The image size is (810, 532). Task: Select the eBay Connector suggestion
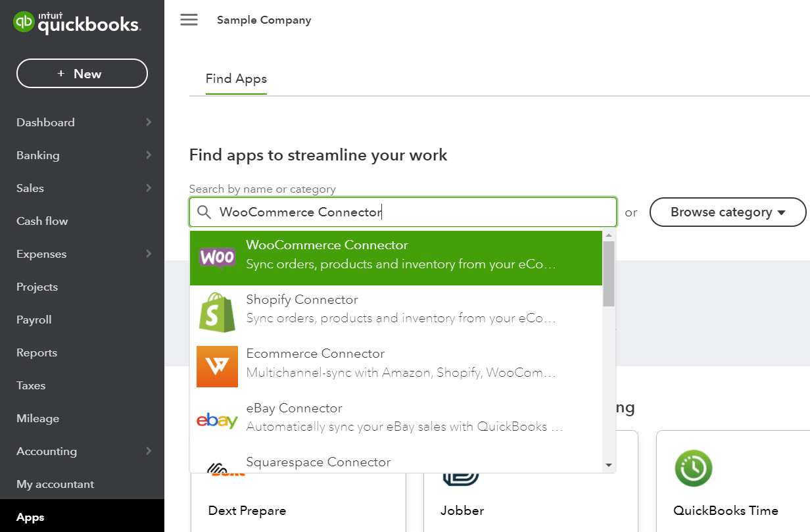pos(396,421)
